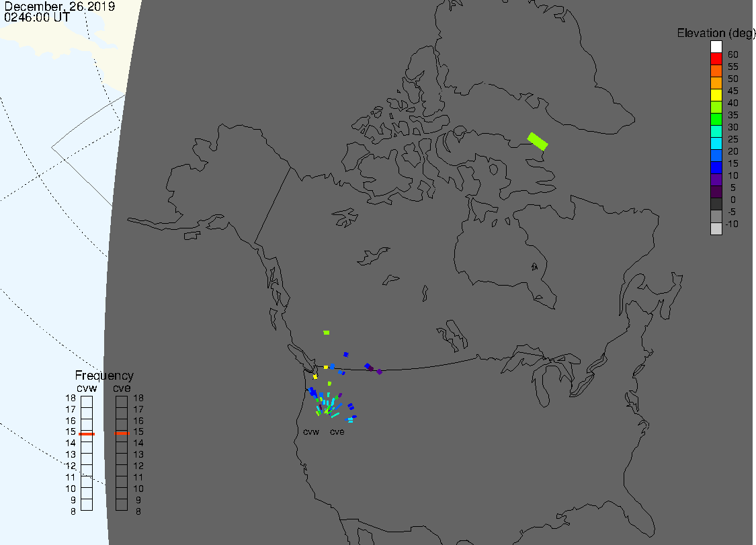Screen dimensions: 756x545
Task: Click the "18" label beside the cve bar
Action: [138, 398]
